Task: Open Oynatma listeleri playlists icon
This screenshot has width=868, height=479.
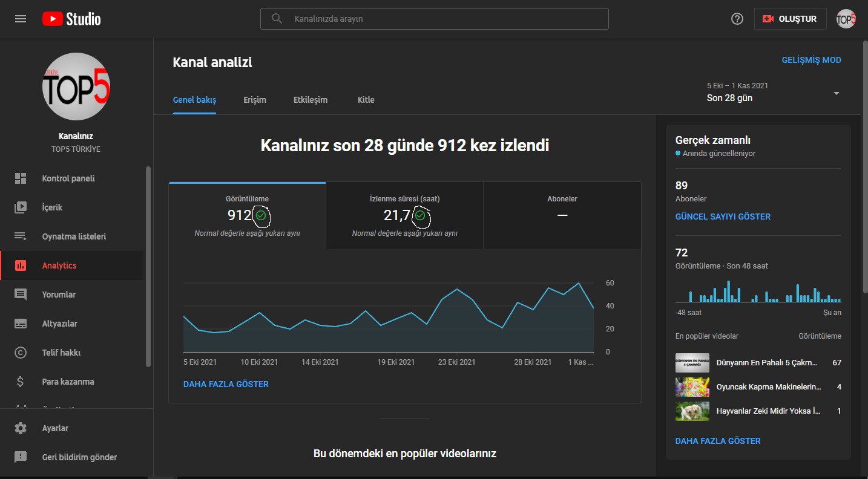Action: (21, 236)
